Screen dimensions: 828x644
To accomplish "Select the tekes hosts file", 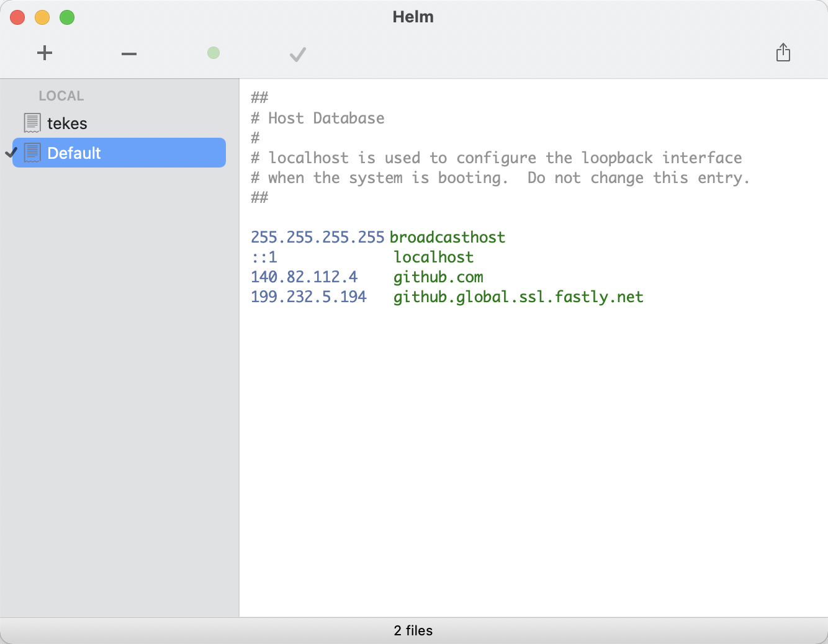I will (119, 123).
